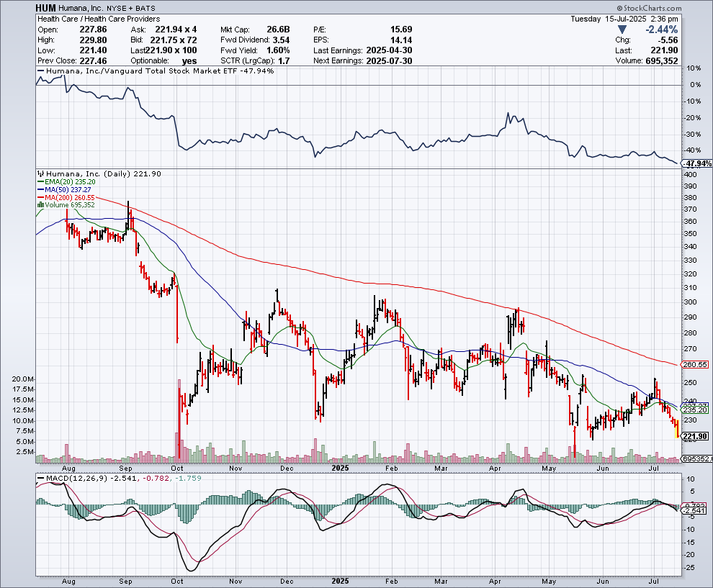Click the StockCharts.com copyright label
713x588 pixels.
pos(649,8)
